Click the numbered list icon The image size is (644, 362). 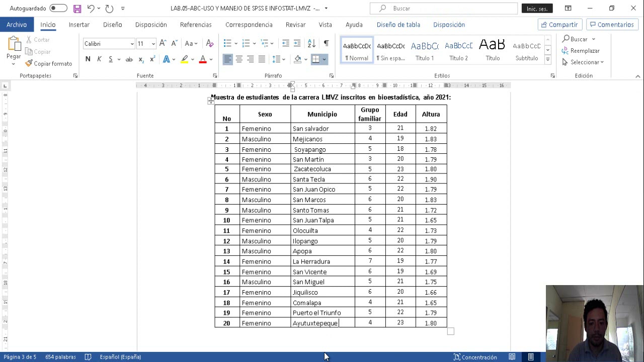tap(246, 44)
